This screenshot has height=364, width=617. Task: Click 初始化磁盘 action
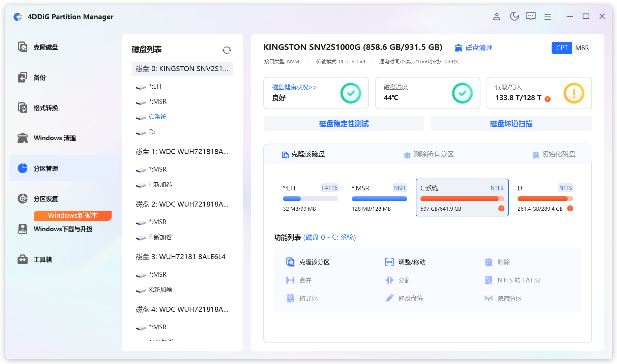pyautogui.click(x=554, y=154)
